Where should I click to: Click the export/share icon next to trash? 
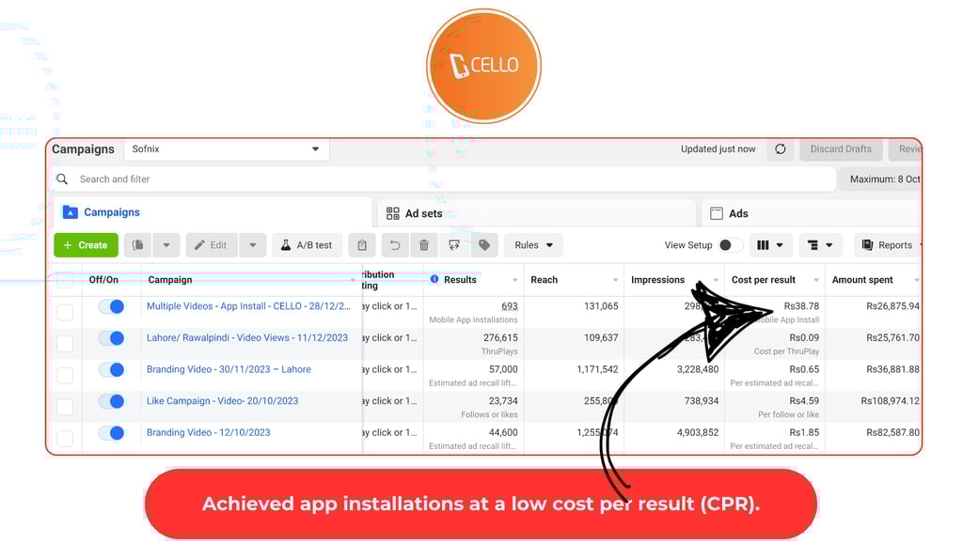(x=454, y=244)
